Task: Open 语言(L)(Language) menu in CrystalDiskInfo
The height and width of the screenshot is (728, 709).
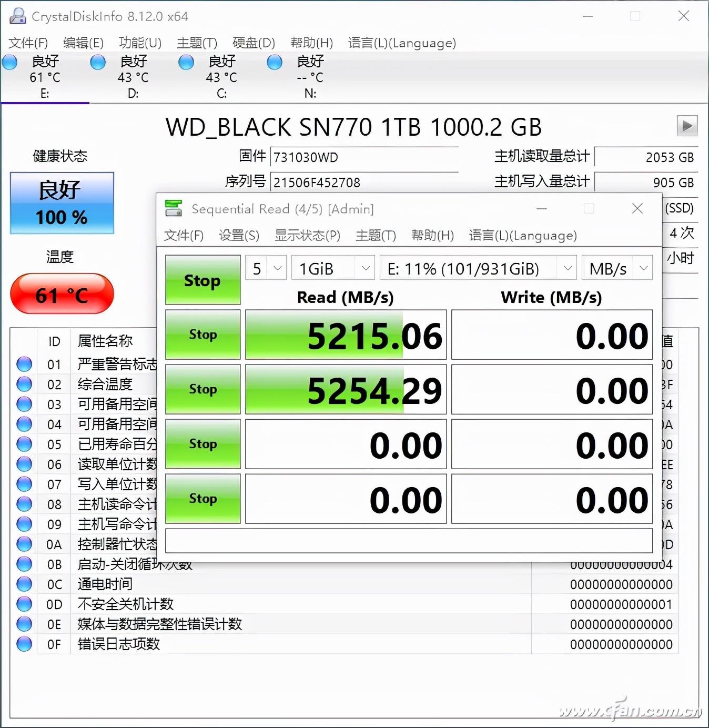Action: tap(402, 43)
